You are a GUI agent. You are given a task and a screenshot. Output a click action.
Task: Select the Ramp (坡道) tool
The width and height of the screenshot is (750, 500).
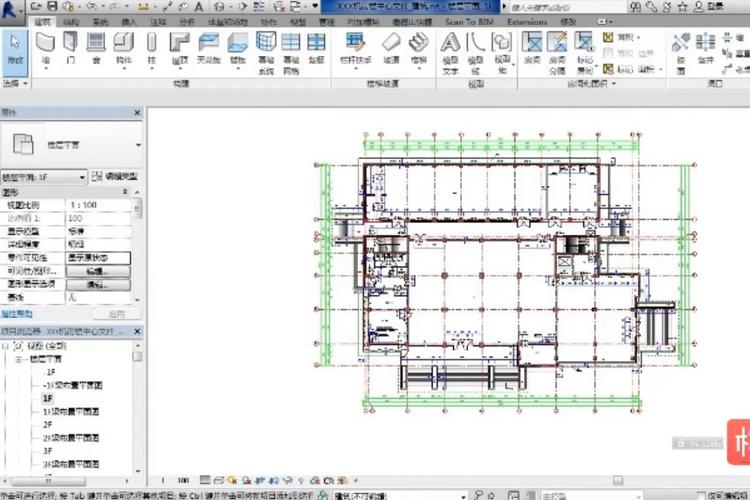tap(391, 49)
